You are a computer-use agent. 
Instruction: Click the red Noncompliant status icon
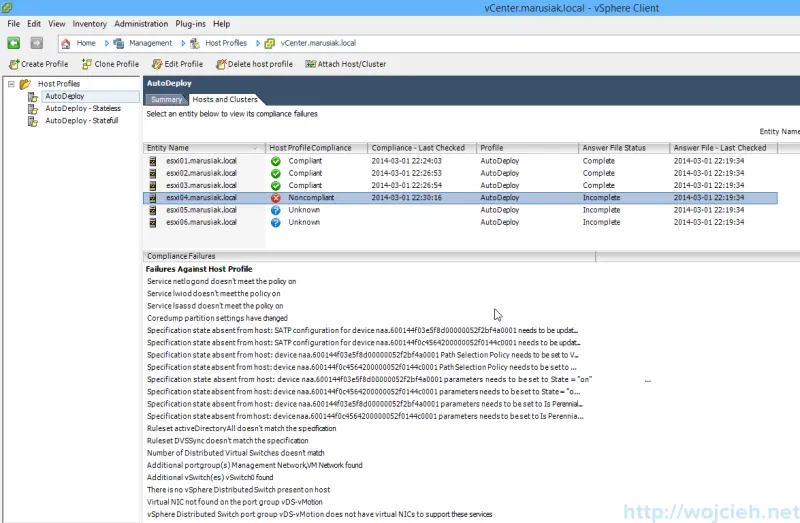point(276,198)
